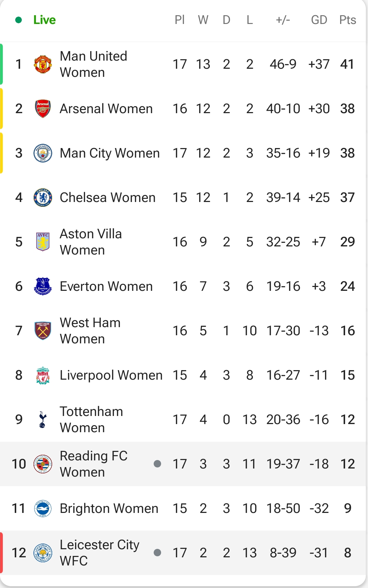368x588 pixels.
Task: Click the Chelsea Women club logo
Action: 43,197
